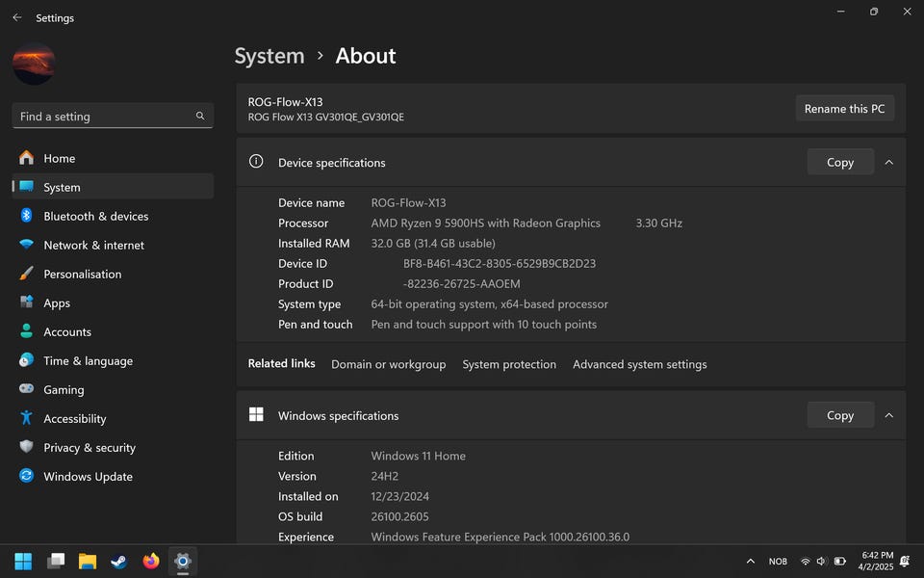Go to Network & internet settings
Viewport: 924px width, 578px height.
point(113,245)
